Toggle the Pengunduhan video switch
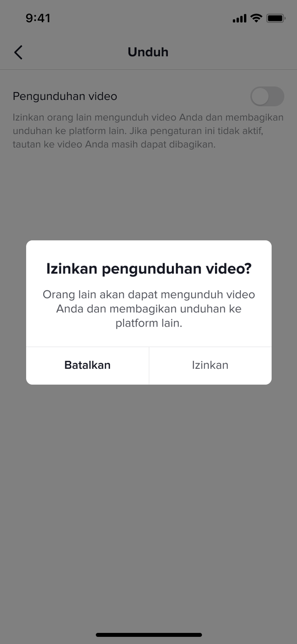Viewport: 297px width, 644px height. click(267, 96)
